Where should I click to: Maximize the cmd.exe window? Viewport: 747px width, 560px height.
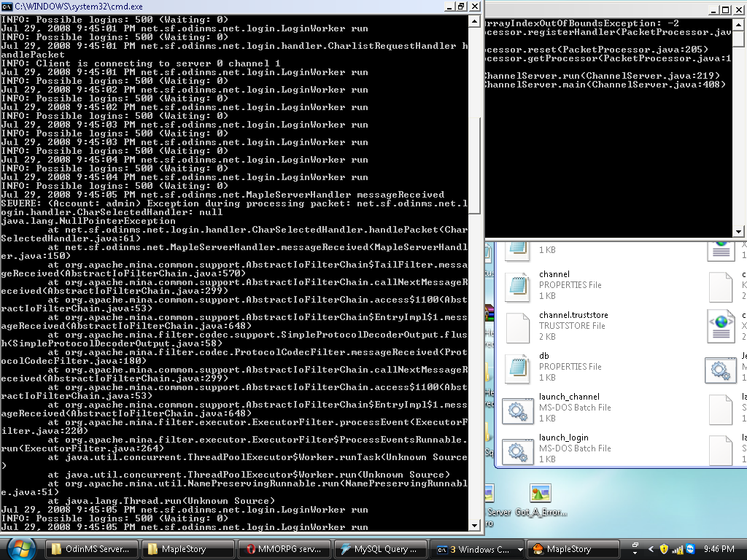coord(460,6)
